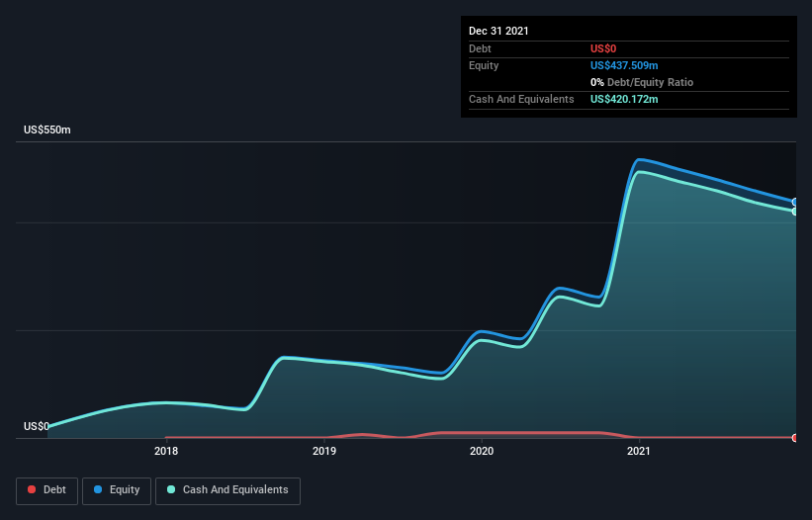
Task: Click the 2019 x-axis label
Action: (x=324, y=451)
